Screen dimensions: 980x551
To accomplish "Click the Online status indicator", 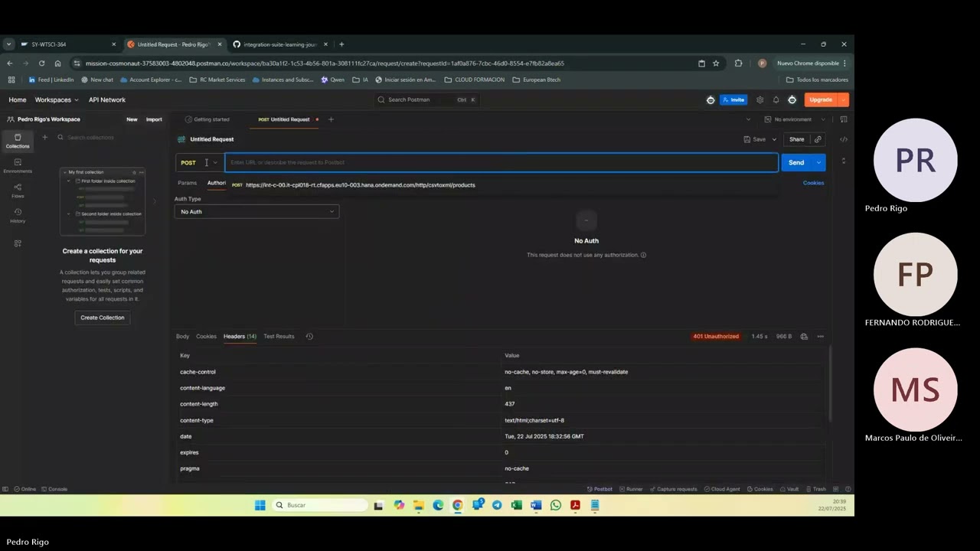I will click(x=25, y=489).
